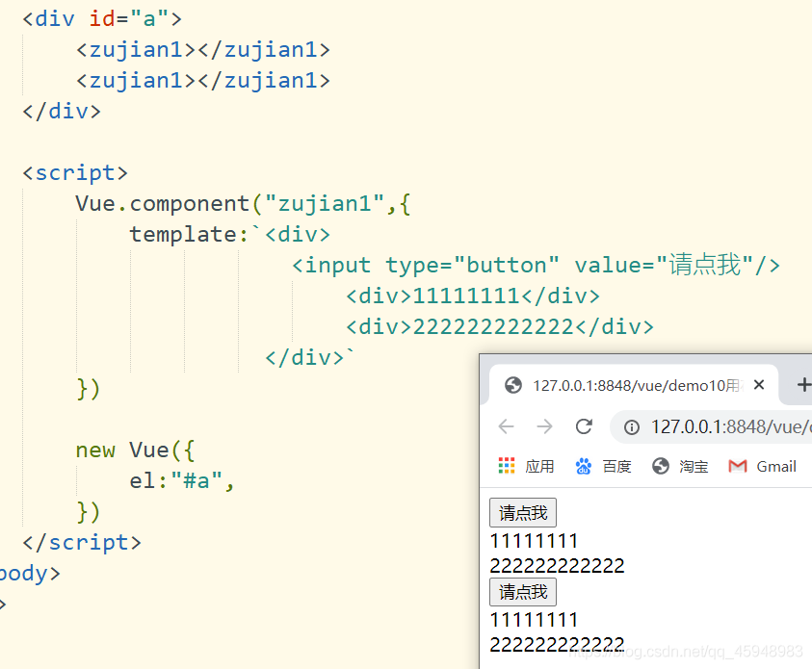
Task: Click the el:"#a", code line
Action: point(182,480)
